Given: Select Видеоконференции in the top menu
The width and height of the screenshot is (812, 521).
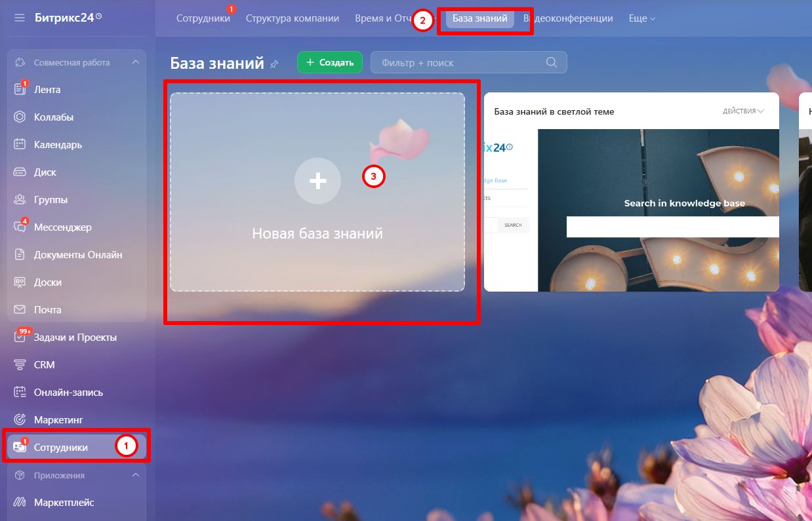Looking at the screenshot, I should pos(569,18).
